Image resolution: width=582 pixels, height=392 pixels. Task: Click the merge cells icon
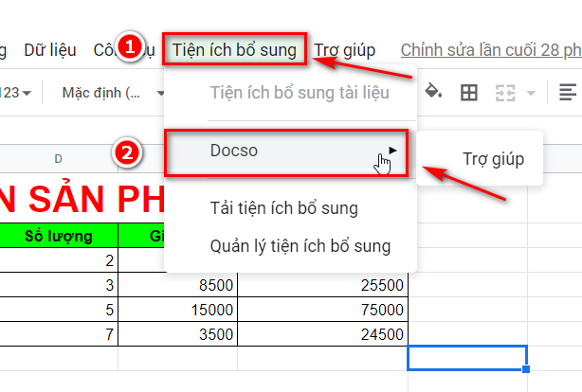505,93
